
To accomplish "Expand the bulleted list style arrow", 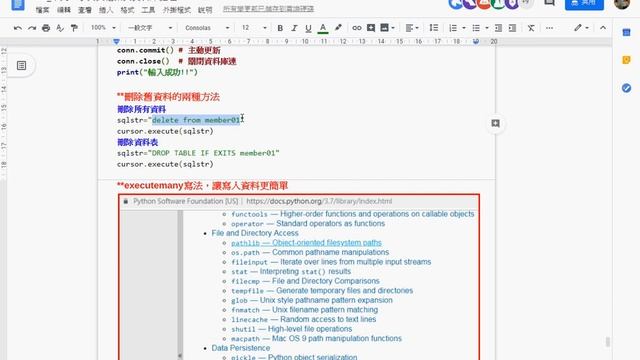I will (x=487, y=28).
